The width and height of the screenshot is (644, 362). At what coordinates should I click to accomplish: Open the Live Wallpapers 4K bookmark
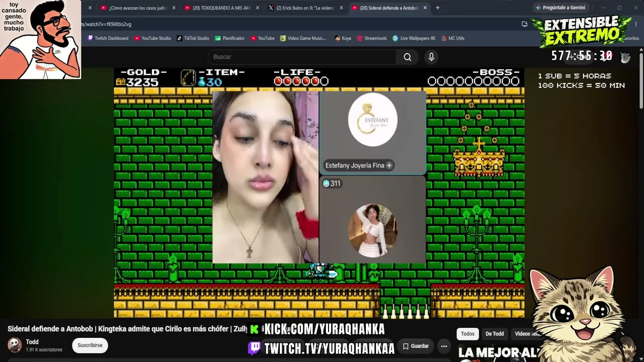point(414,38)
